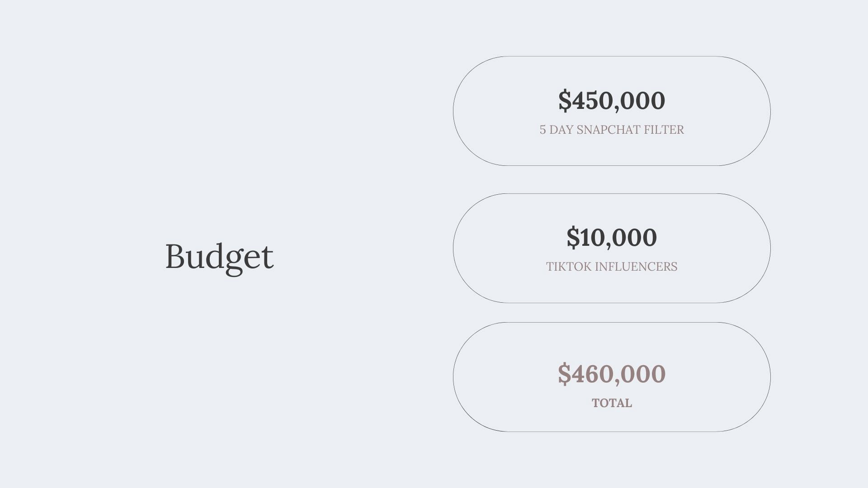Select the $10,000 amount text
This screenshot has height=488, width=868.
(612, 237)
